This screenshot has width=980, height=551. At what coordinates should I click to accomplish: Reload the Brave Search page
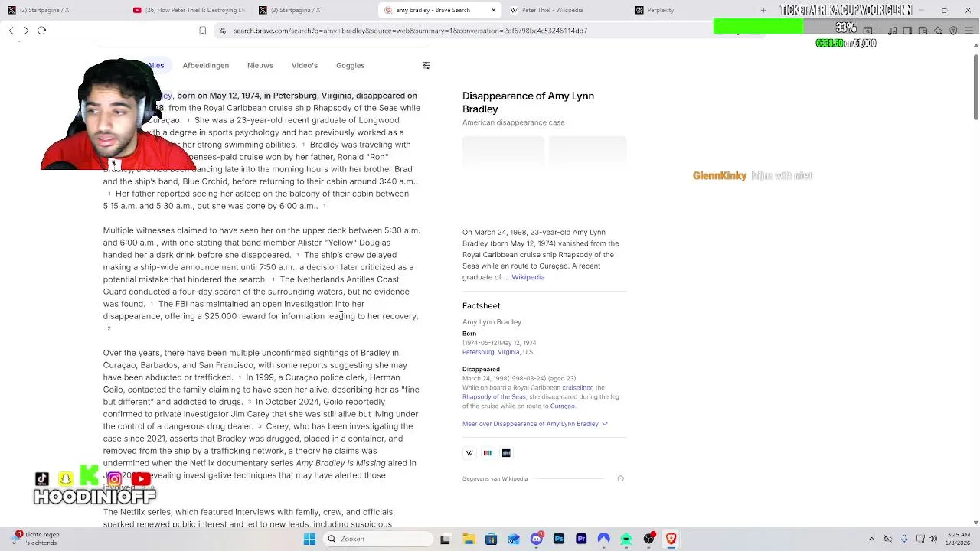click(42, 31)
